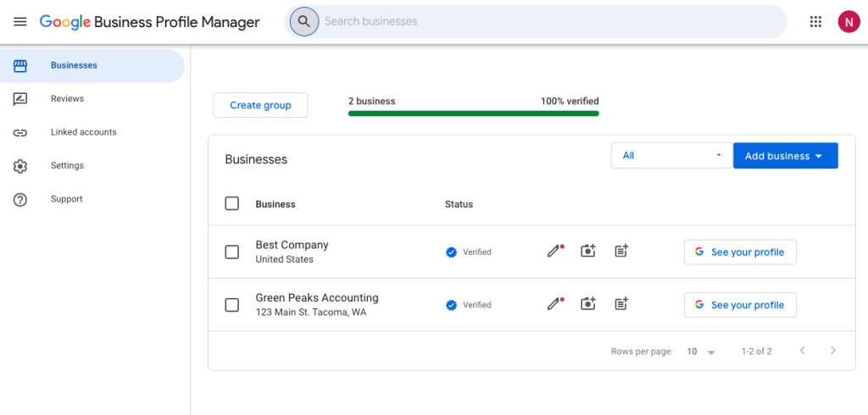This screenshot has width=868, height=415.
Task: Click verified badge for Best Company
Action: 451,252
